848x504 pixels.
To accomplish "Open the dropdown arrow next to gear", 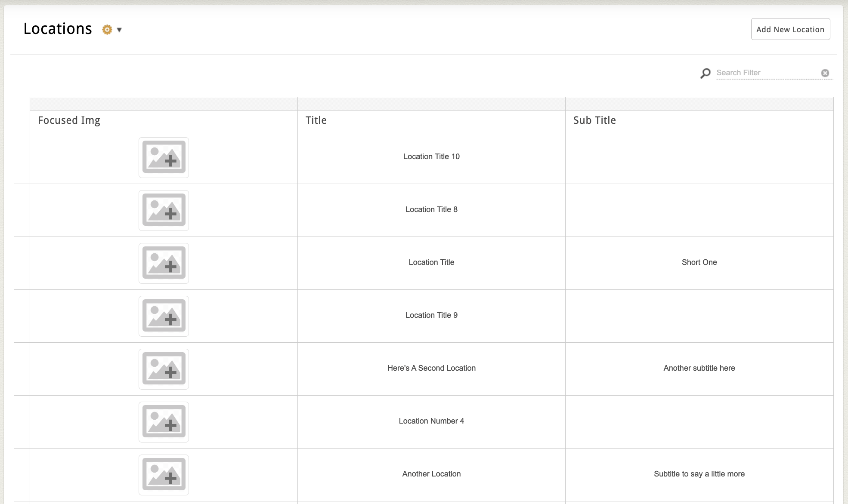I will pyautogui.click(x=119, y=30).
